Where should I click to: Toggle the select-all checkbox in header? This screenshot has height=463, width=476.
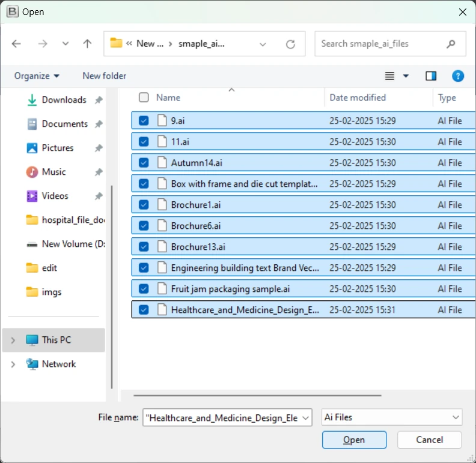tap(144, 97)
